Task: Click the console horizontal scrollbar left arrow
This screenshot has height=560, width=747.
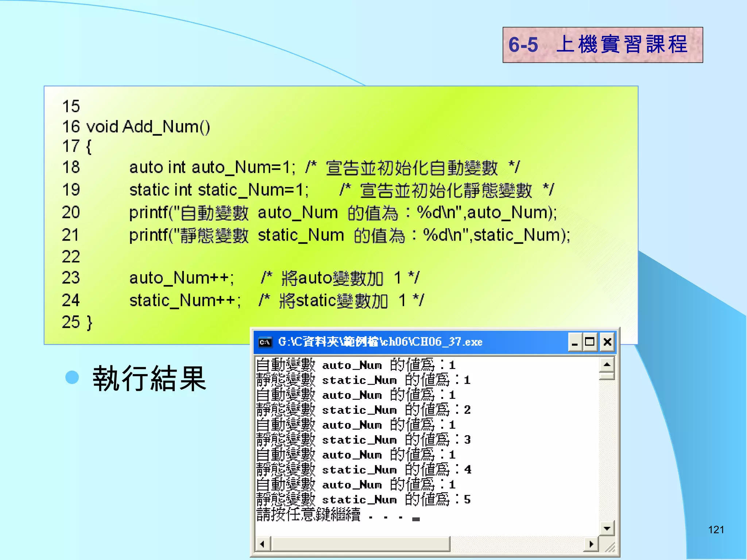Action: (263, 544)
